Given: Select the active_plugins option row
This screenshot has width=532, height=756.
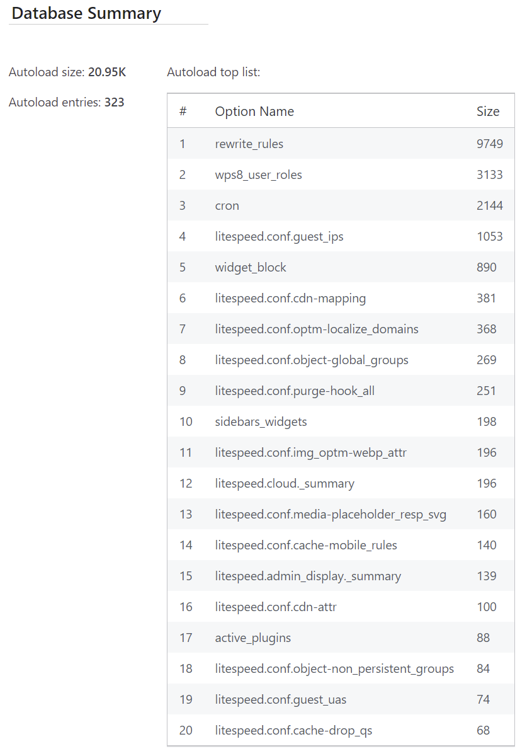Looking at the screenshot, I should [x=253, y=638].
